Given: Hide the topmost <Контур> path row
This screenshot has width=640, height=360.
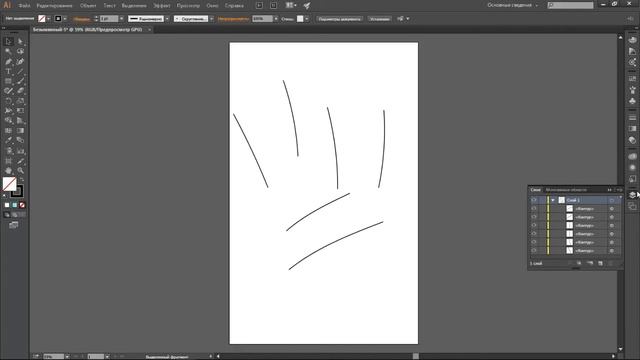Looking at the screenshot, I should (534, 209).
